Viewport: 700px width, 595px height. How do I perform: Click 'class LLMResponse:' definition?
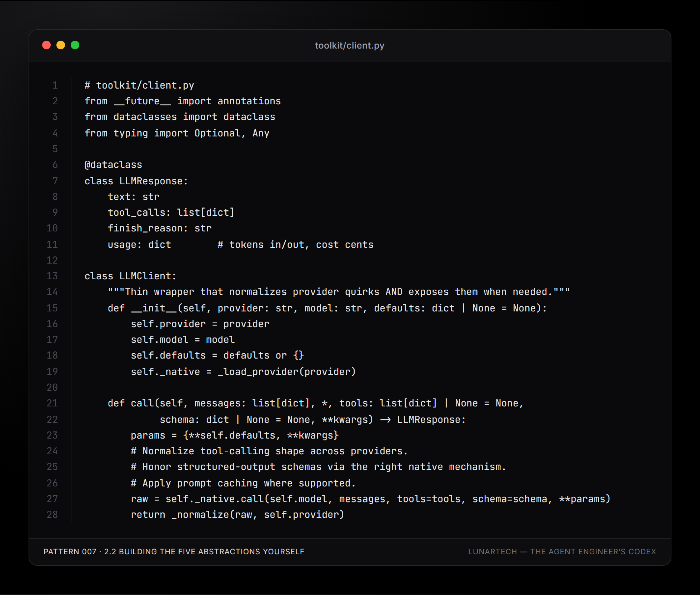tap(136, 181)
